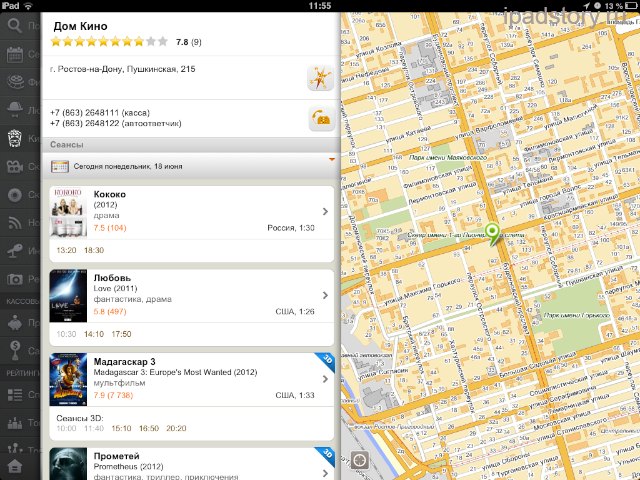Tap the number '+7 (863) 2648122 (автоответчик)'
Viewport: 640px width, 480px height.
pos(116,123)
